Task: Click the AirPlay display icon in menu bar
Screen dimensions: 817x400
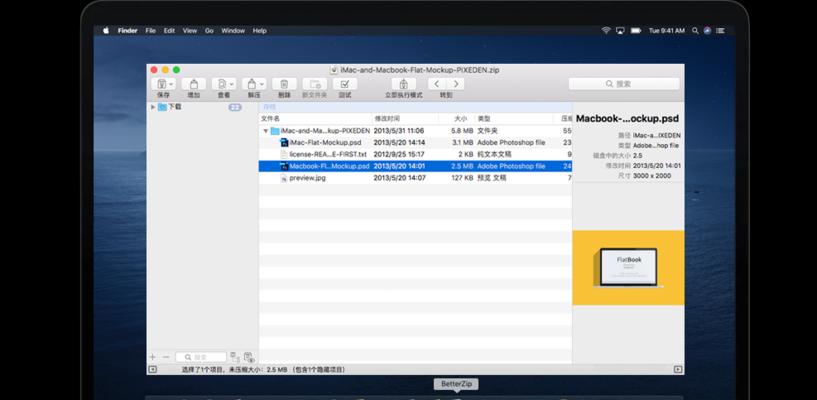Action: [x=620, y=31]
